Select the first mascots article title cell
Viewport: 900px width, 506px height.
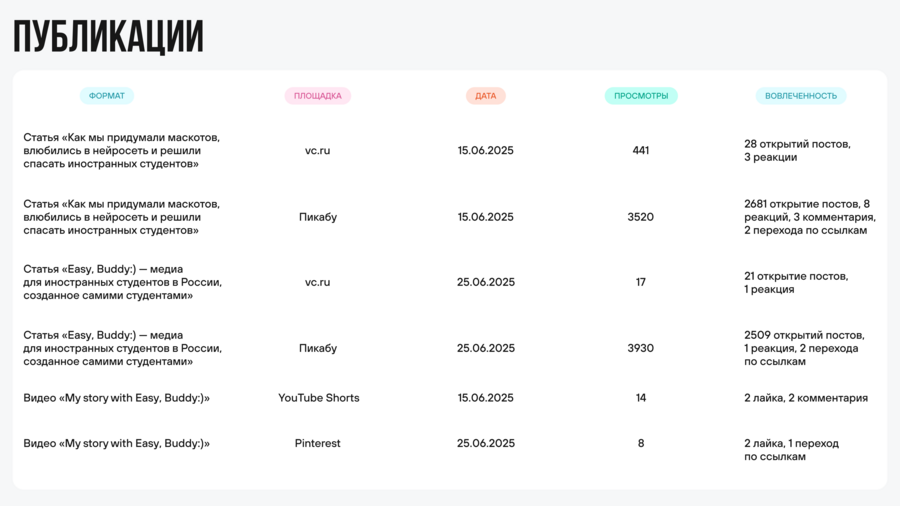122,151
